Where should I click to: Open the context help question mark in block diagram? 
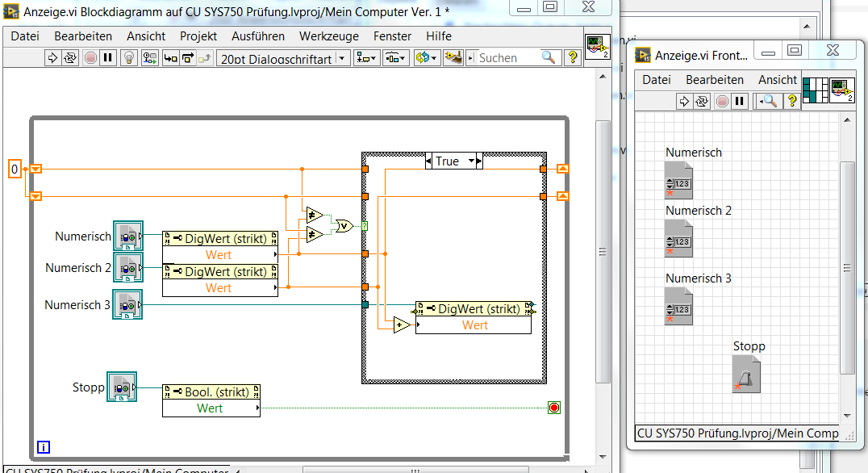(573, 57)
